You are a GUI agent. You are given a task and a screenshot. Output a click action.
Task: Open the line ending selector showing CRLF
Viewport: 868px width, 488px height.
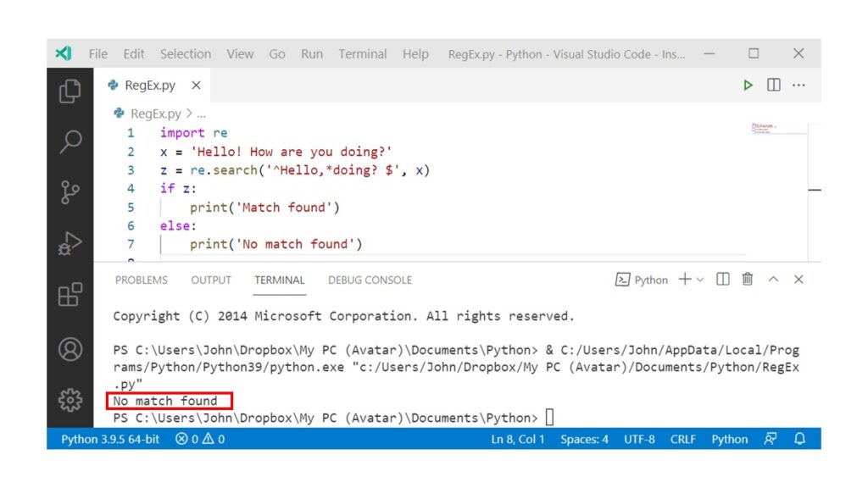[683, 439]
